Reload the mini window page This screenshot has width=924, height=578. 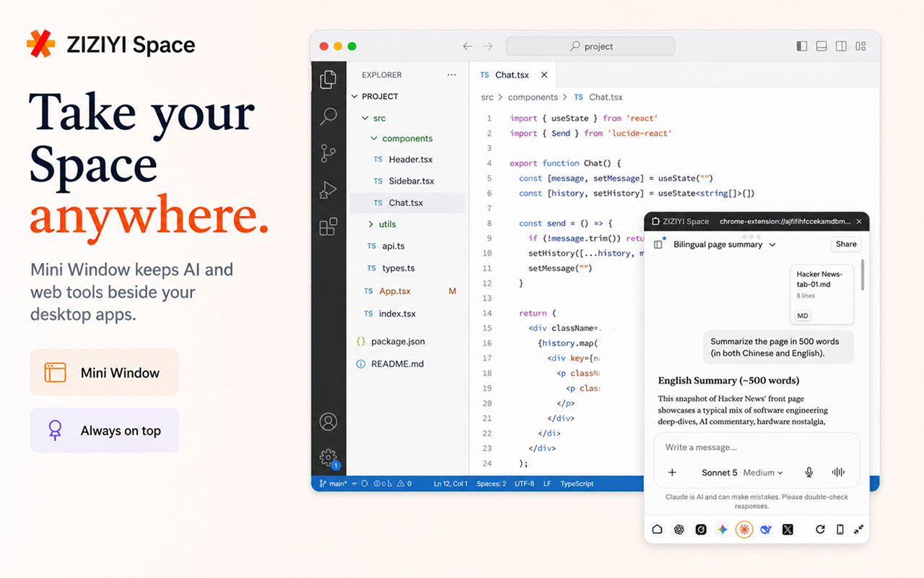(820, 530)
